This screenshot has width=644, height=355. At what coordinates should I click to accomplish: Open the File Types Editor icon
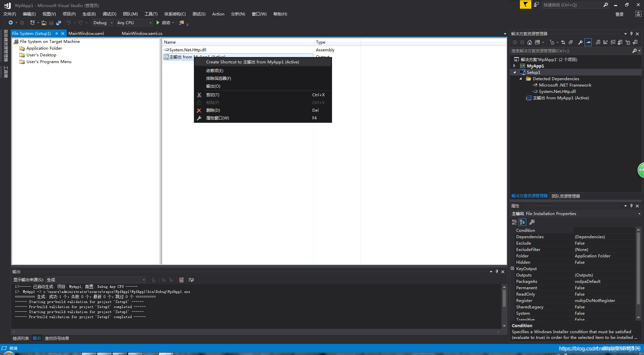pos(613,42)
